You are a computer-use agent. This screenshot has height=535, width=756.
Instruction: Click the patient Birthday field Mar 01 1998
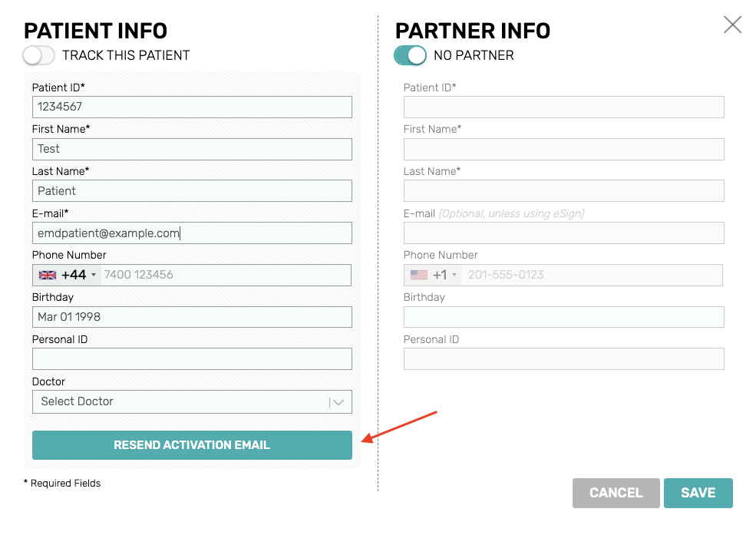192,317
